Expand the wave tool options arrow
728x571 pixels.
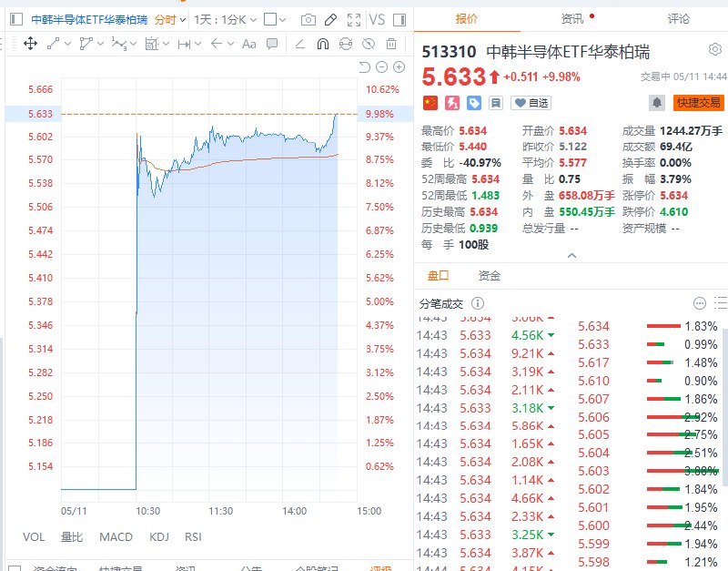point(133,44)
